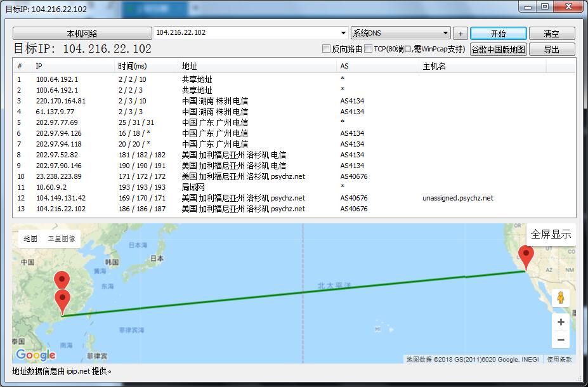
Task: Open 谷歌中国版地图 button
Action: click(x=498, y=49)
